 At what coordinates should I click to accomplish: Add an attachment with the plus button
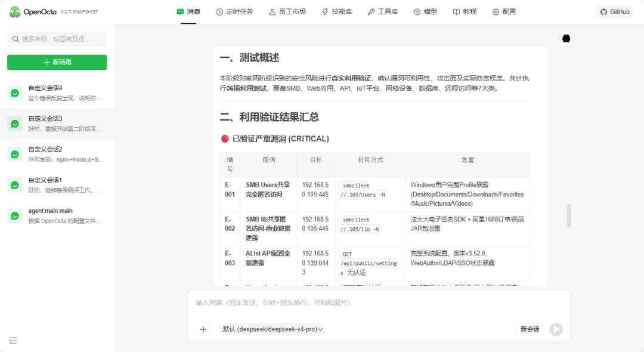(x=203, y=329)
